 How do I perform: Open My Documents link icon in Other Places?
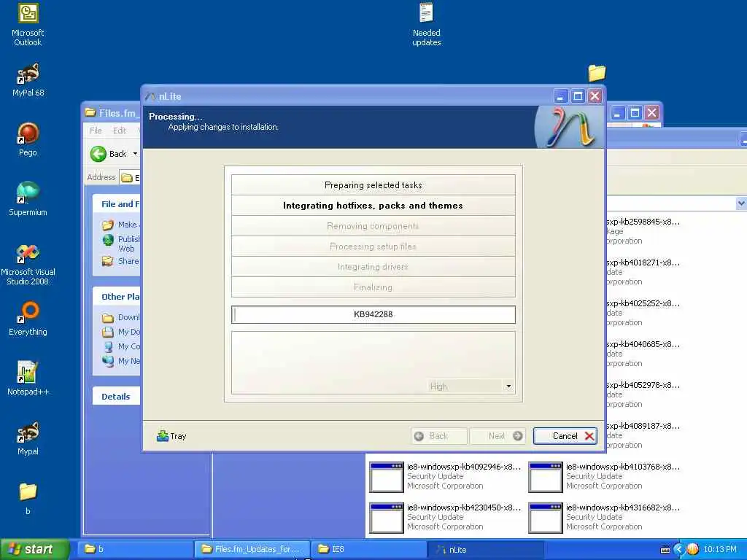tap(108, 332)
